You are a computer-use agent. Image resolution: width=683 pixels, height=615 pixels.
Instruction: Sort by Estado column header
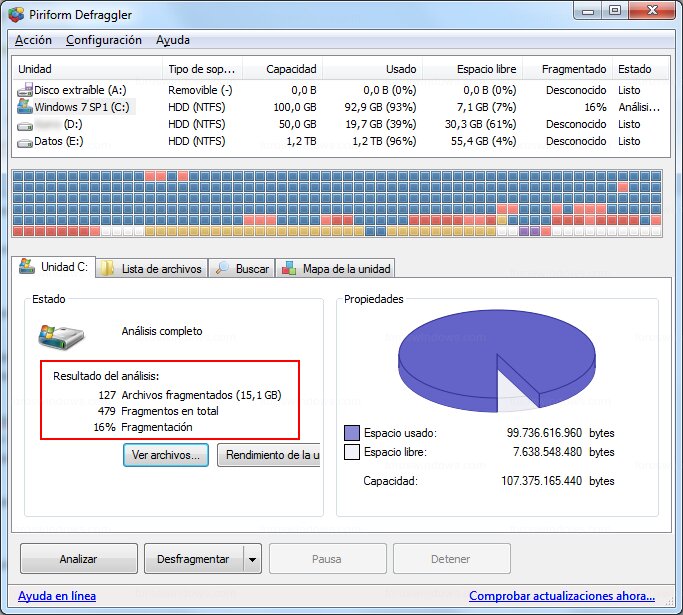640,69
